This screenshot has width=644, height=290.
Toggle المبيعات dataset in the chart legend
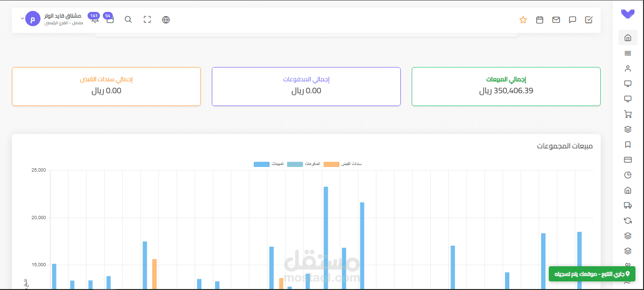point(269,164)
